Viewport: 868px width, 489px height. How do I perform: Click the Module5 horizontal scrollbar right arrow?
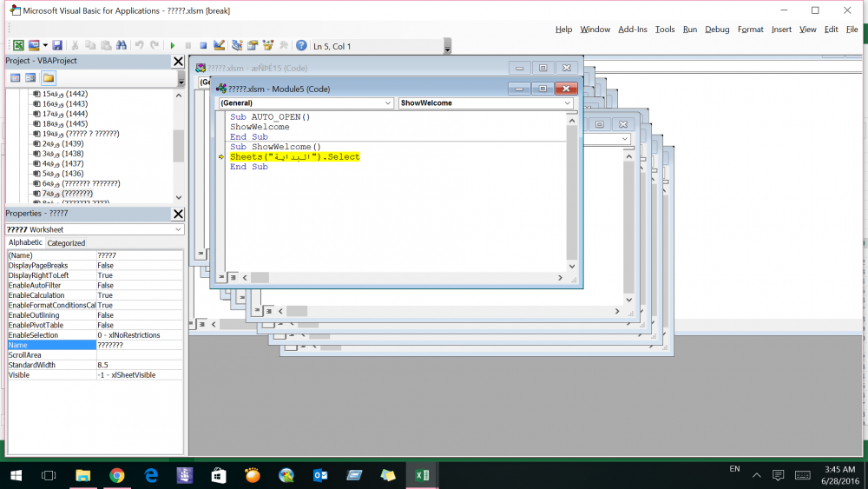560,277
